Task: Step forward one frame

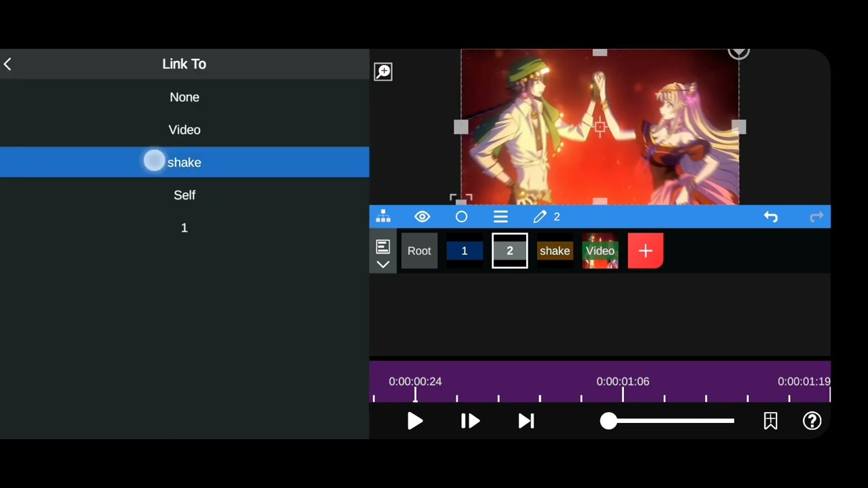Action: 470,421
